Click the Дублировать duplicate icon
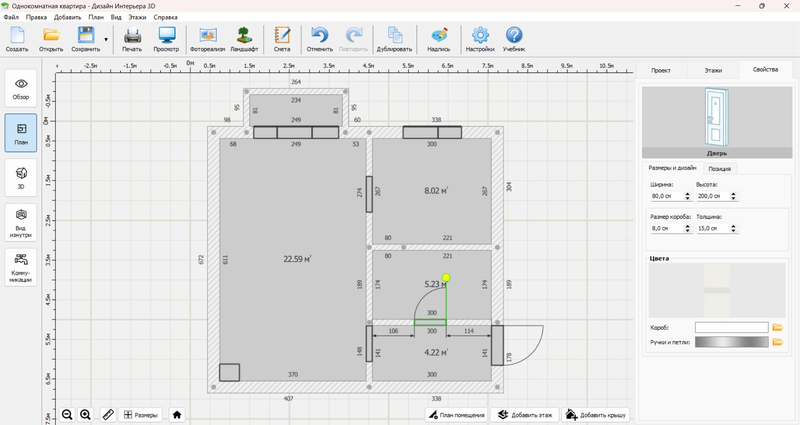800x425 pixels. [394, 40]
